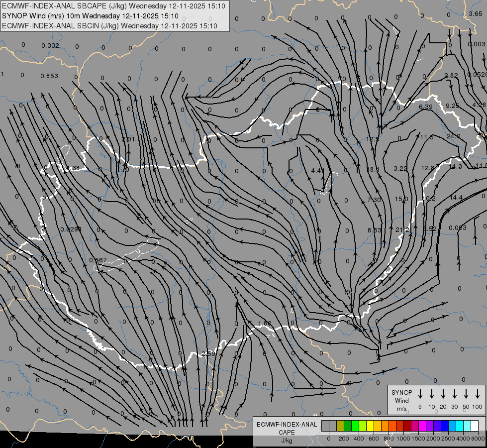Click map value 6.39
The image size is (487, 448).
click(425, 107)
